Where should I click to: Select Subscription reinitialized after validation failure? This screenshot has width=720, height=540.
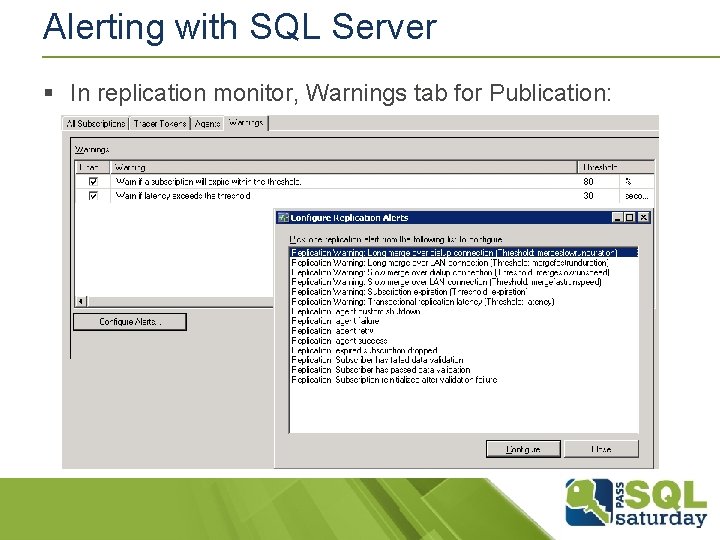pos(394,380)
